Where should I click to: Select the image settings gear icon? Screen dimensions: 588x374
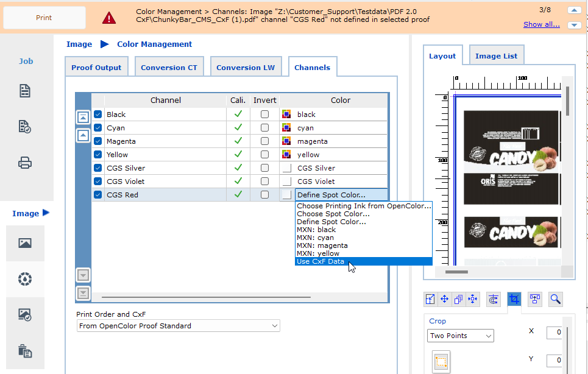(x=24, y=279)
